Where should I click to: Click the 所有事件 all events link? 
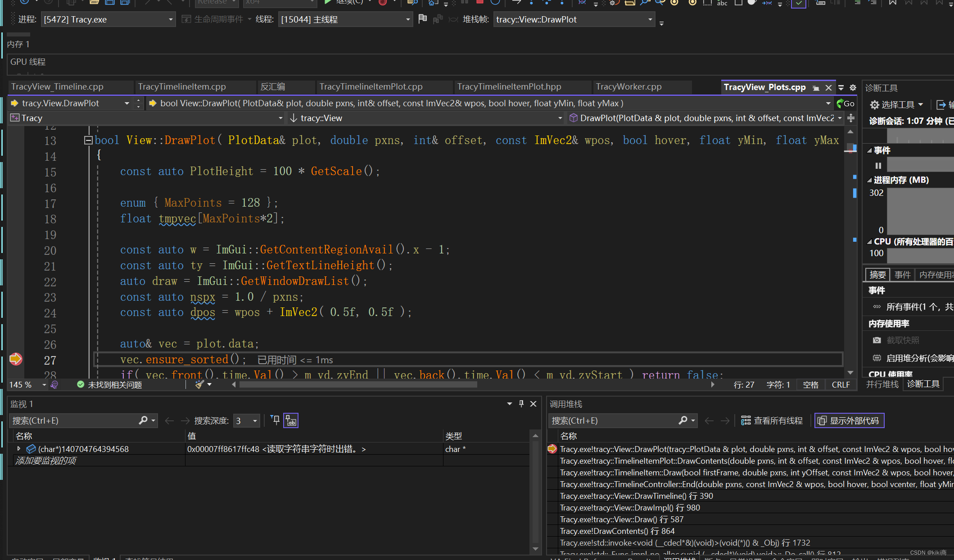pos(919,307)
